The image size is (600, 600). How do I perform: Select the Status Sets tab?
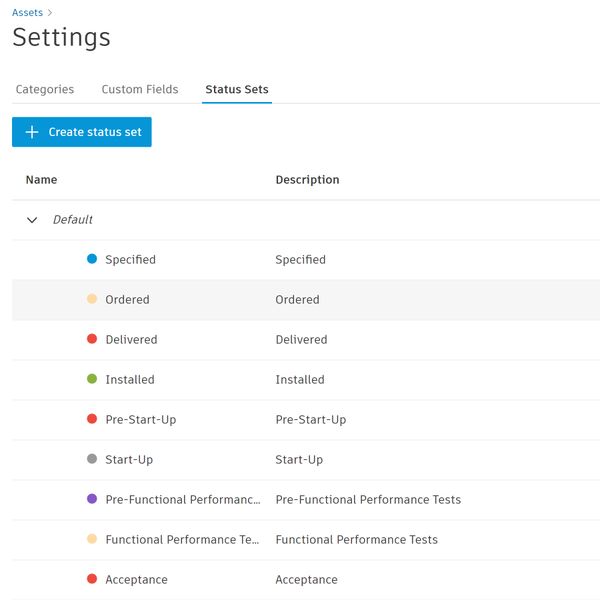point(237,89)
